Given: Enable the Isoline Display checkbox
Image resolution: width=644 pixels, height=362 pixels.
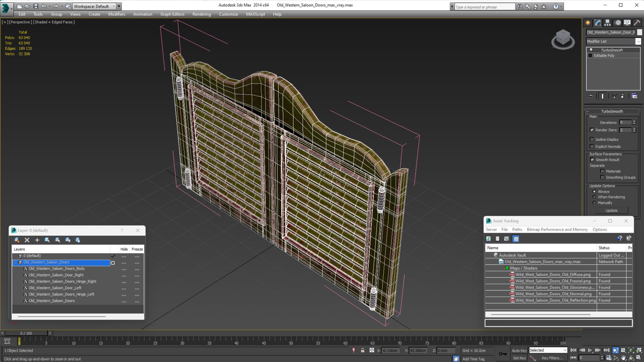Looking at the screenshot, I should tap(592, 139).
